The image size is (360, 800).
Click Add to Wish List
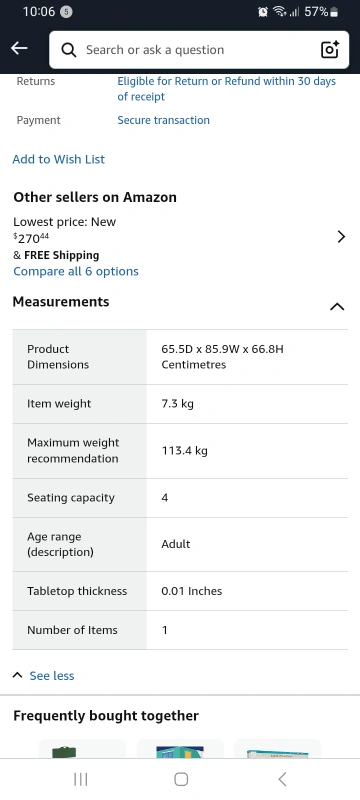coord(59,159)
